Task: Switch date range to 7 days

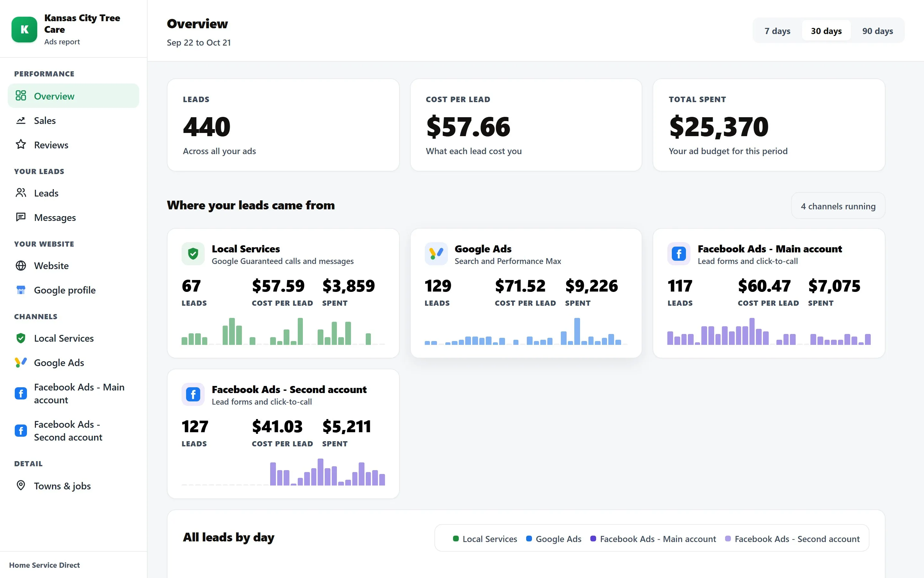Action: (x=777, y=31)
